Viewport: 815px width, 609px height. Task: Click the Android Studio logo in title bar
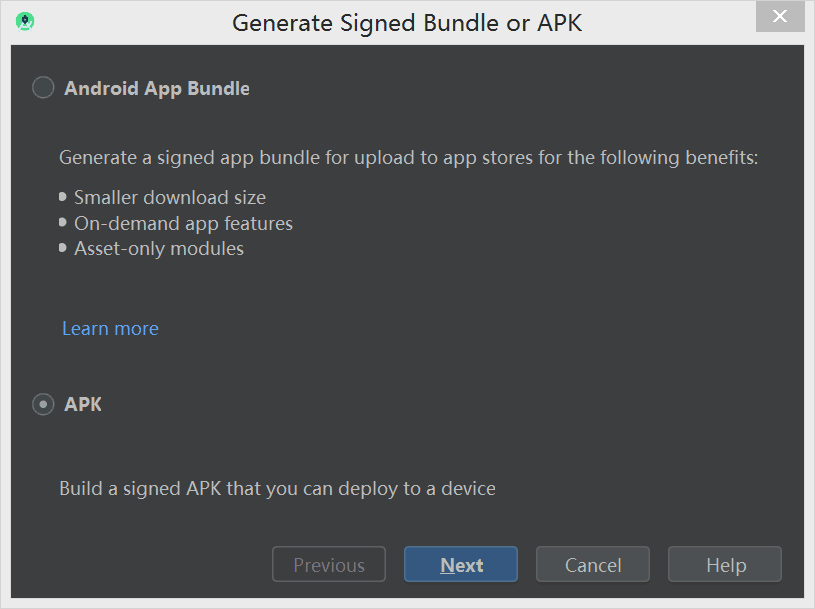25,21
